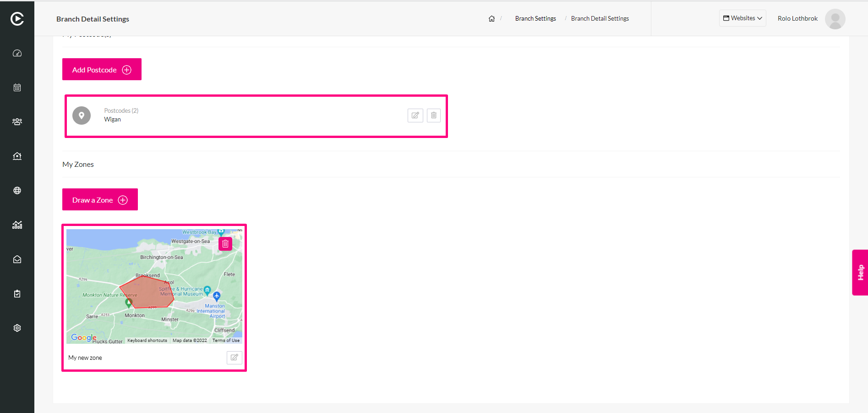
Task: Open the dashboard gauge icon in sidebar
Action: tap(17, 53)
